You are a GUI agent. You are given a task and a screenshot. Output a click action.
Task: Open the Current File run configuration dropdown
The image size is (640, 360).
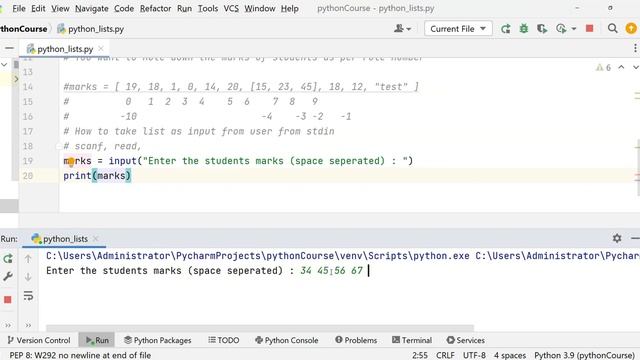(458, 29)
